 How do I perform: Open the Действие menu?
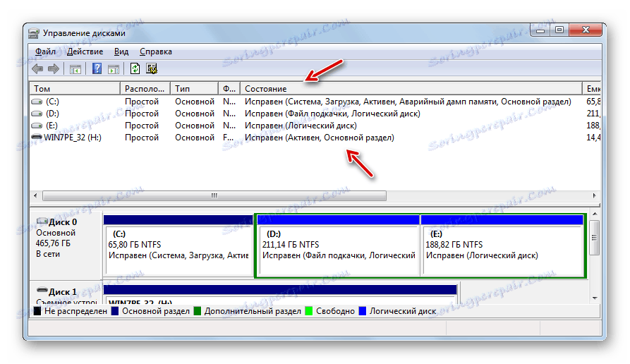coord(85,51)
